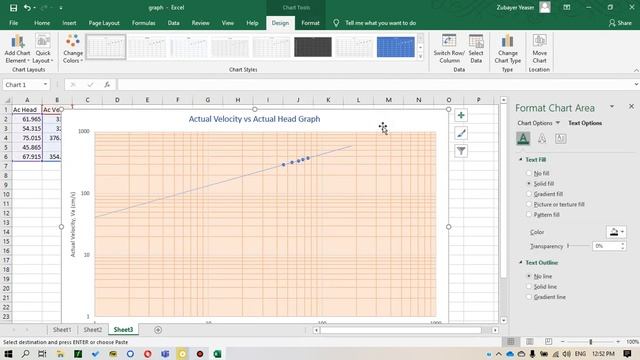
Task: Select Solid line radio option
Action: [x=529, y=287]
